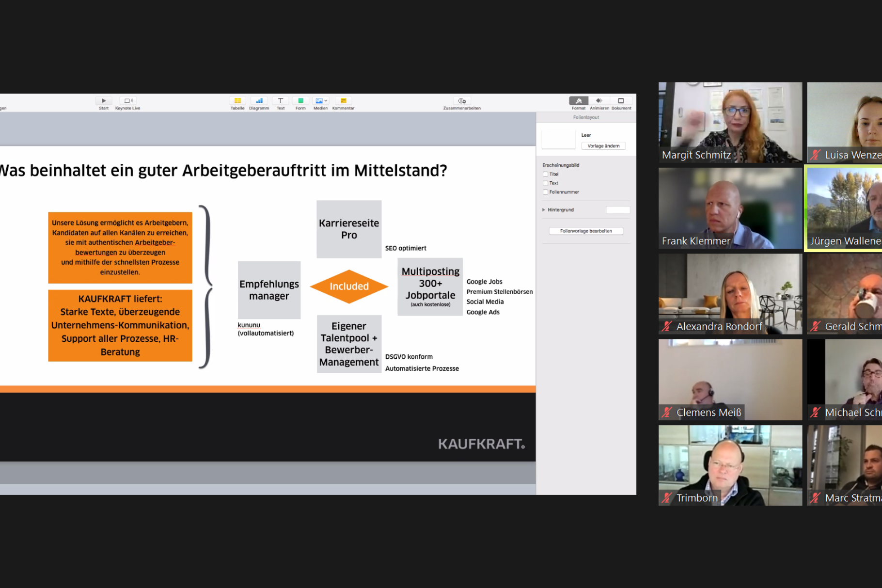Open Vorlage ändern layout chooser

click(603, 146)
